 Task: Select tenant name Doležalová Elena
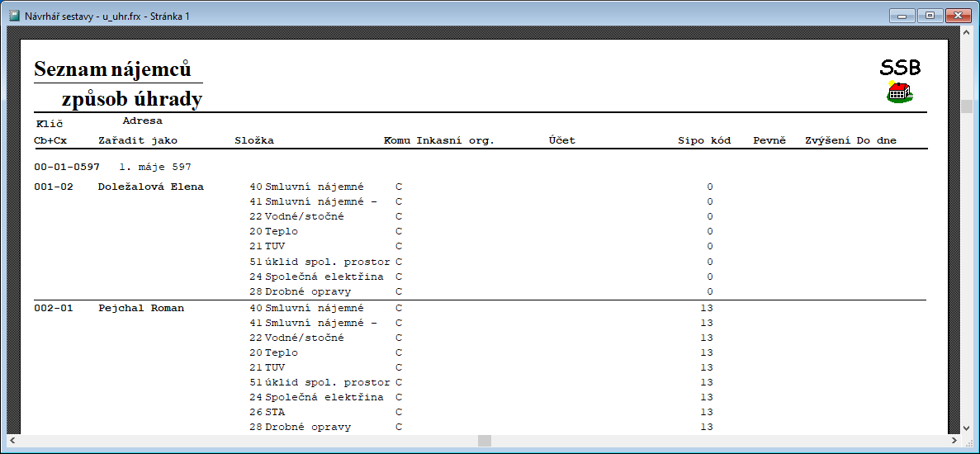(150, 187)
